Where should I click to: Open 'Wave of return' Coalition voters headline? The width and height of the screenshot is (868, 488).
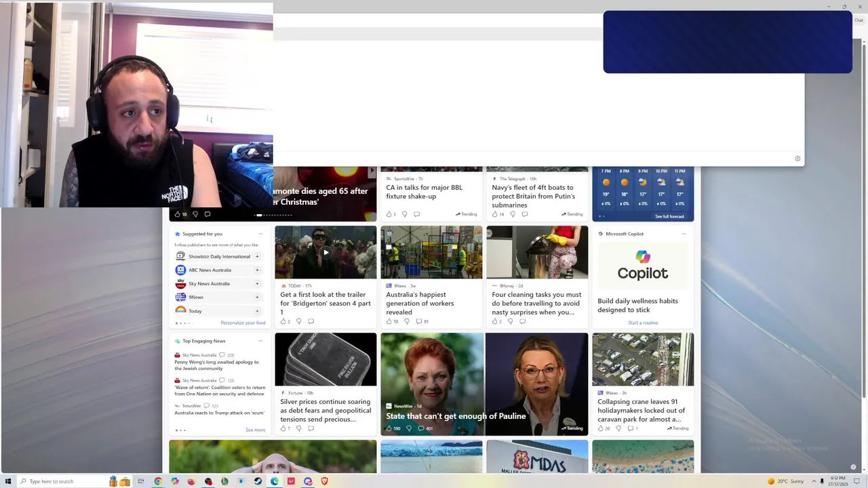[219, 390]
